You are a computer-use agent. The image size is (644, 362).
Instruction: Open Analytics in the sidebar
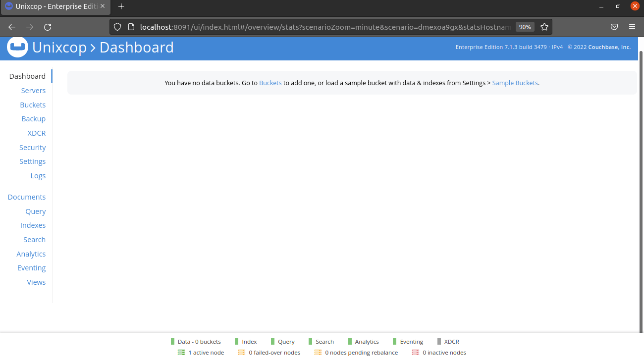click(x=31, y=254)
